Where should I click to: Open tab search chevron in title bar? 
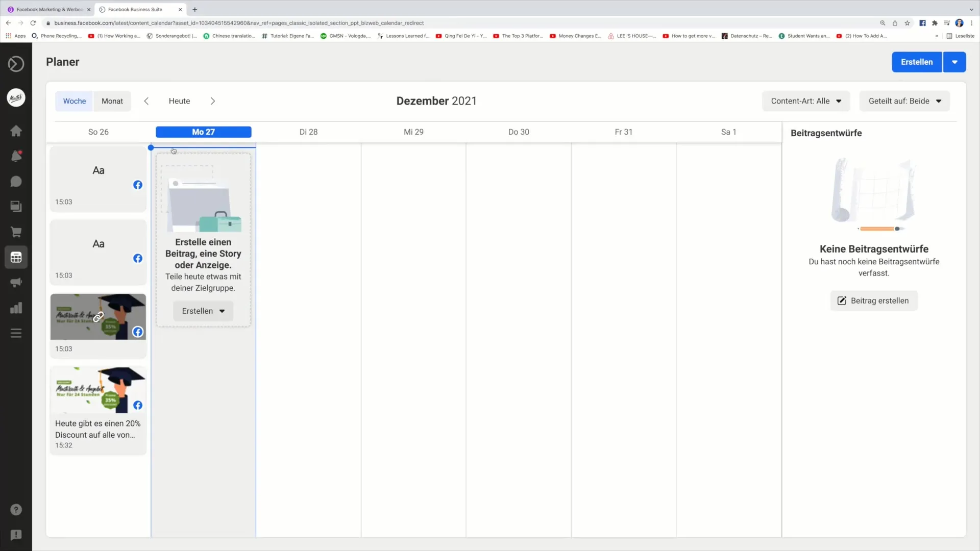[971, 9]
